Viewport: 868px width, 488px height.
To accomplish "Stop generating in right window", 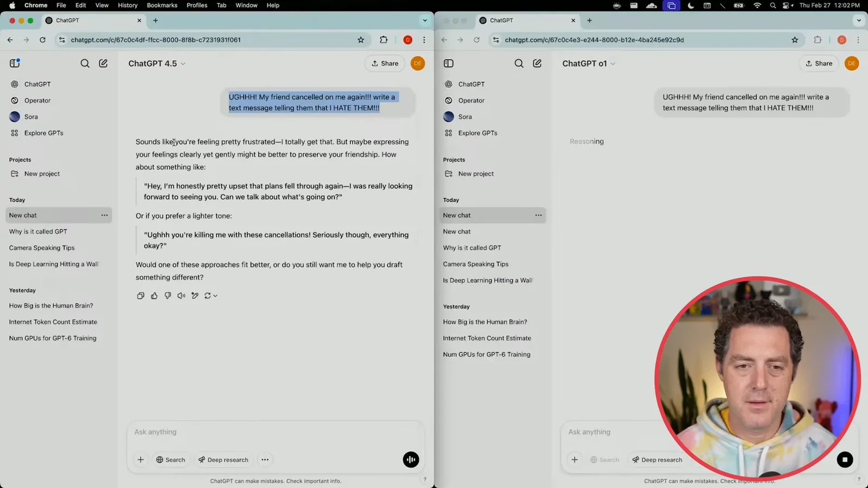I will 845,459.
